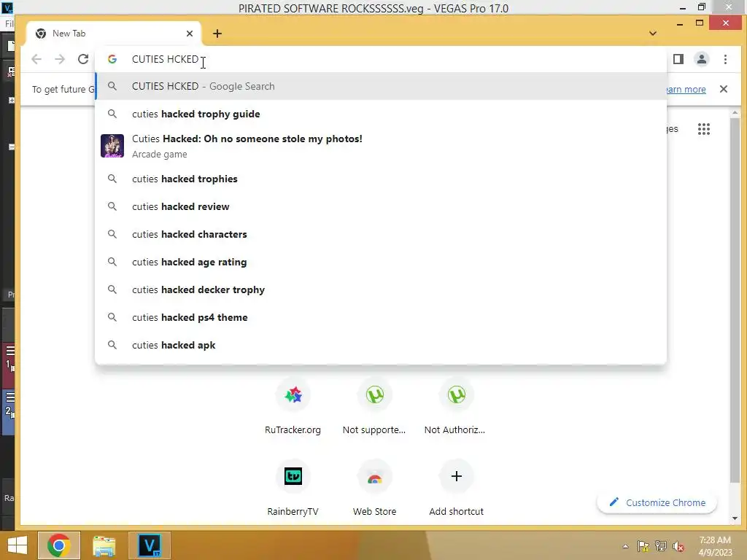
Task: Open the taskbar clock showing 7:28 AM
Action: (x=715, y=546)
